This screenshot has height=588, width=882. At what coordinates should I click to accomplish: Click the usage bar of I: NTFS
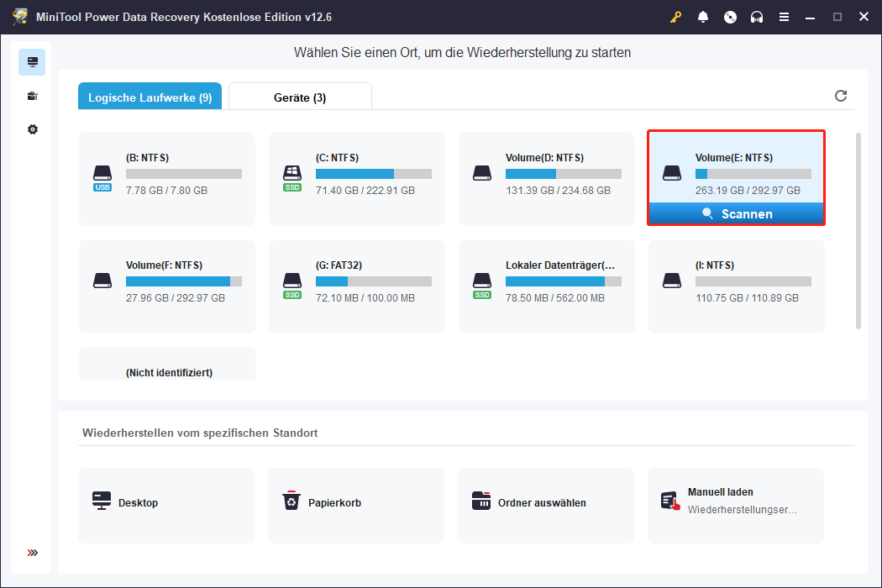click(753, 281)
